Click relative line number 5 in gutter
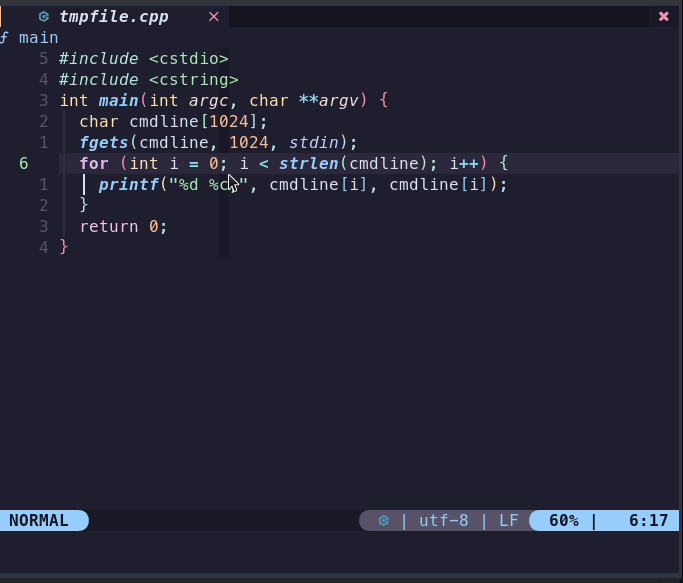683x583 pixels. tap(44, 58)
